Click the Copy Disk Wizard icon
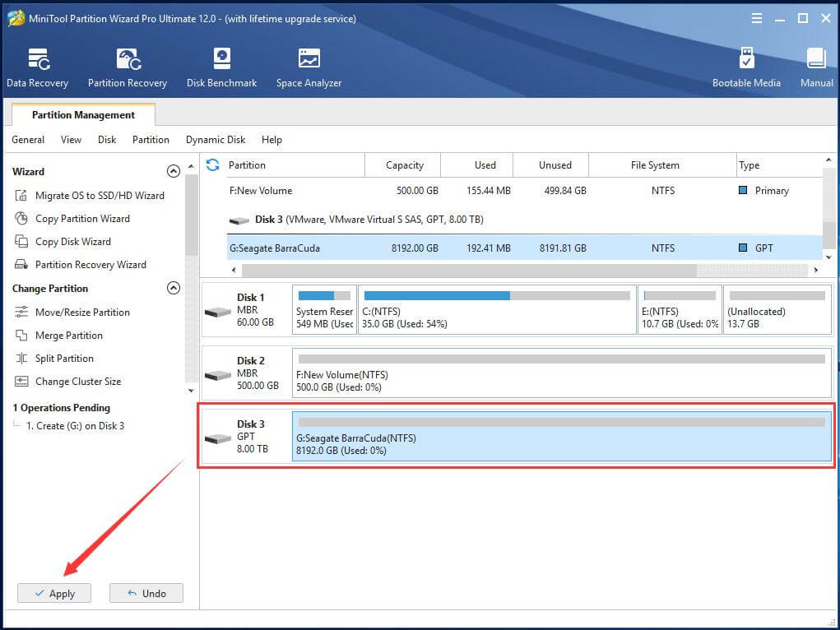Image resolution: width=840 pixels, height=630 pixels. (21, 242)
